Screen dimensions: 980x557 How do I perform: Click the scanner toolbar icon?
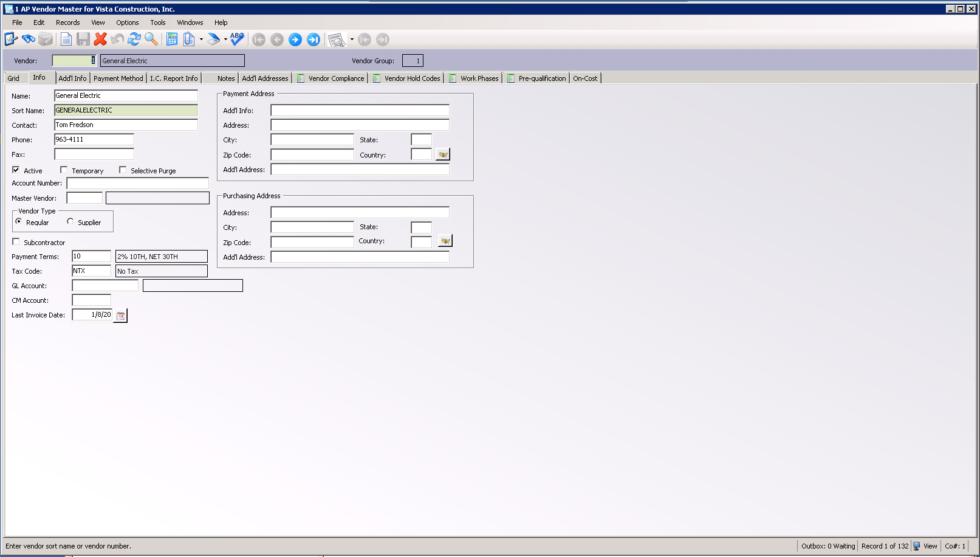213,40
